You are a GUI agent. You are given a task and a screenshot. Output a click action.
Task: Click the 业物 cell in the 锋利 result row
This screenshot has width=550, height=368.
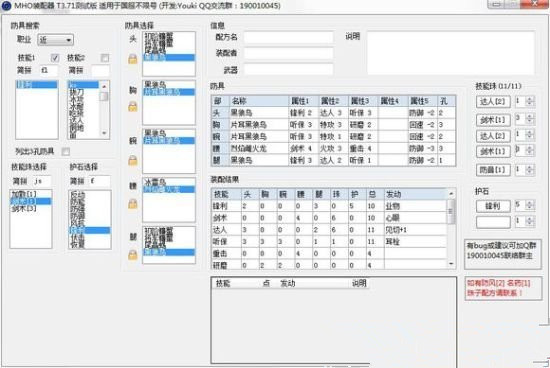coord(415,206)
